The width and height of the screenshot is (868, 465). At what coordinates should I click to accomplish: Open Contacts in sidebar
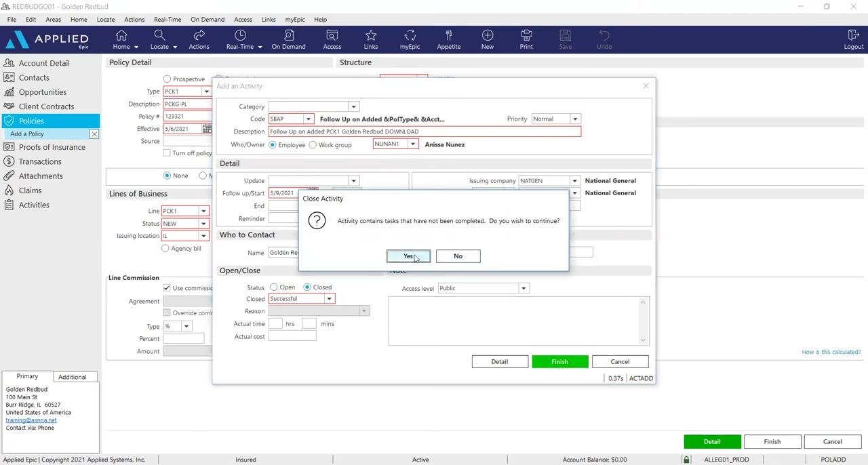pyautogui.click(x=34, y=77)
